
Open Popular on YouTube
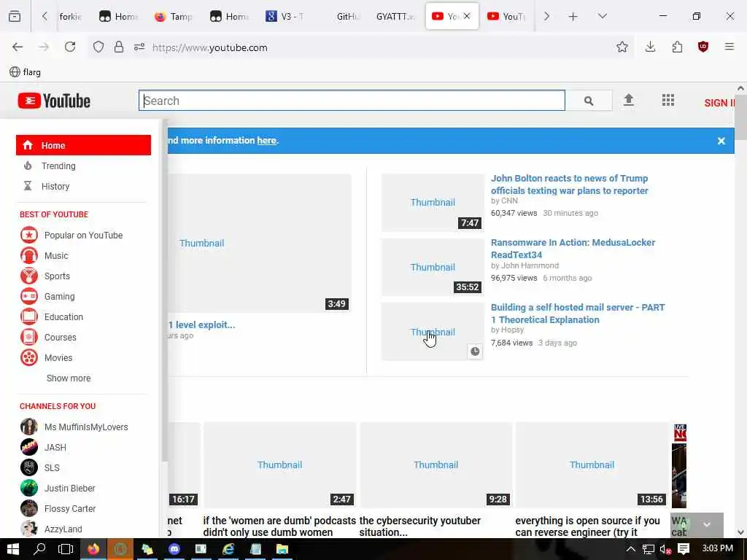tap(83, 236)
